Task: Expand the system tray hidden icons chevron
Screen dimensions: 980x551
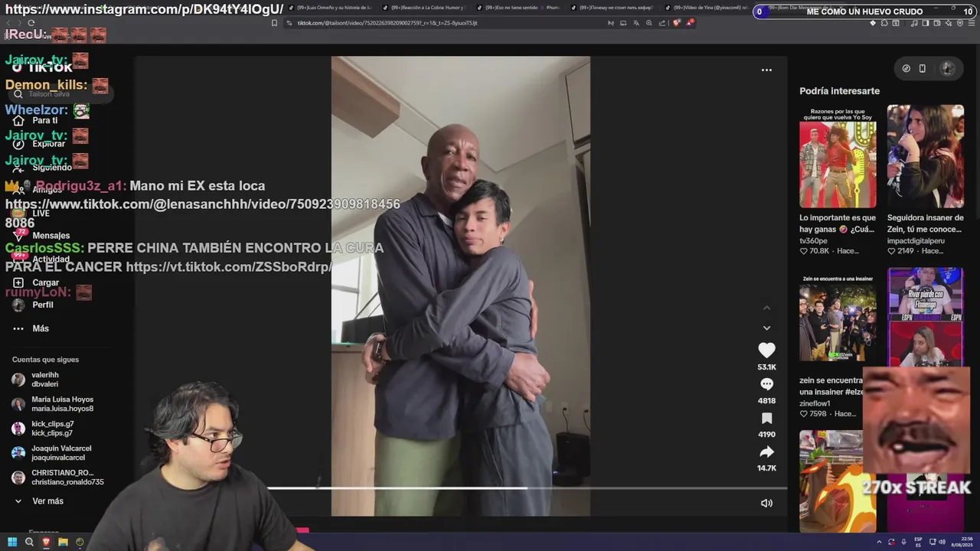Action: pyautogui.click(x=879, y=542)
